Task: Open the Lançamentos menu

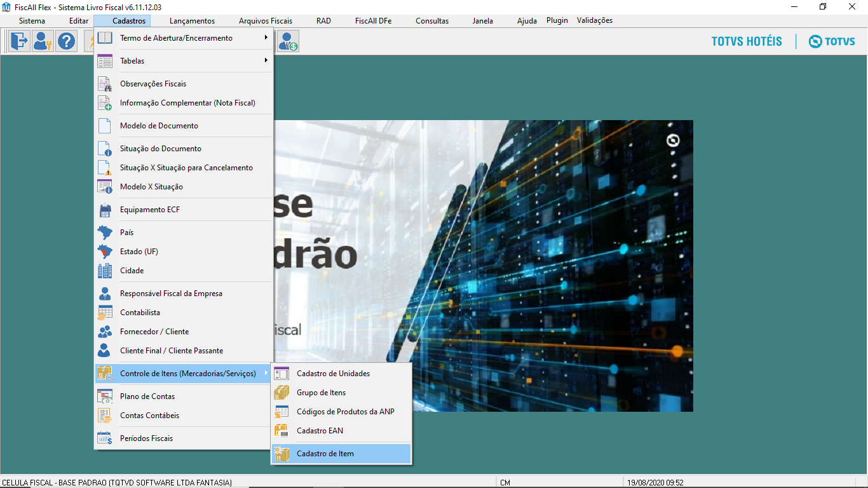Action: tap(192, 21)
